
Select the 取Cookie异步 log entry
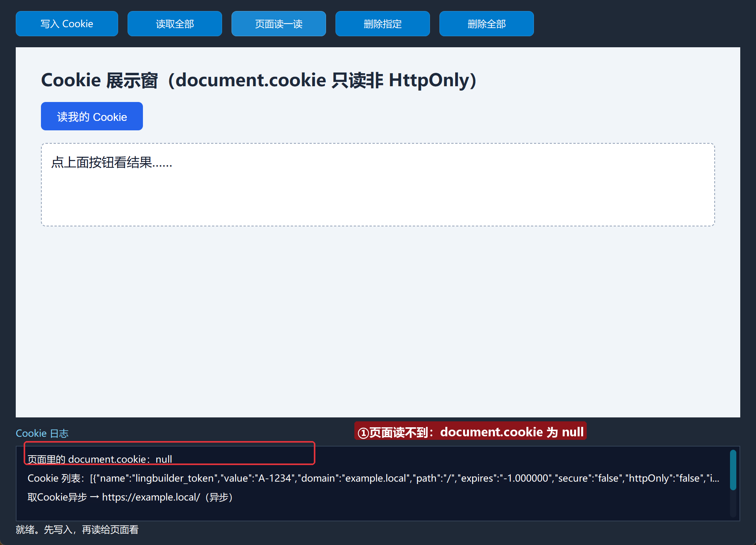[x=130, y=497]
